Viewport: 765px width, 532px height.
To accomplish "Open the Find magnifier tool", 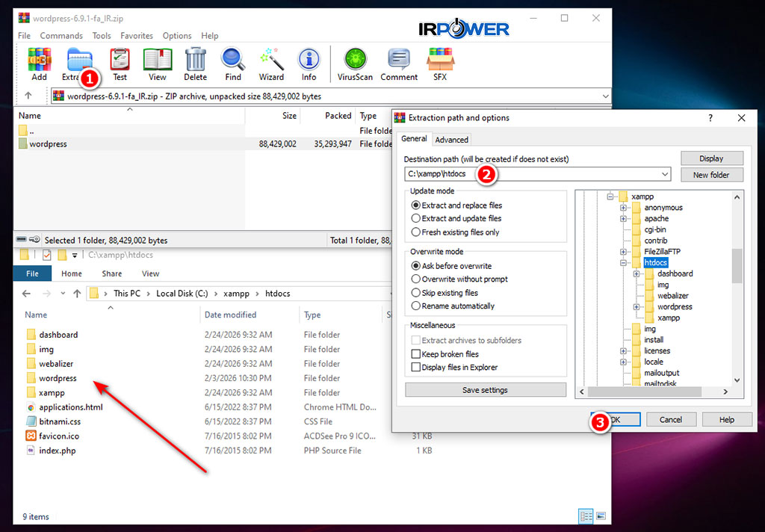I will [x=233, y=64].
